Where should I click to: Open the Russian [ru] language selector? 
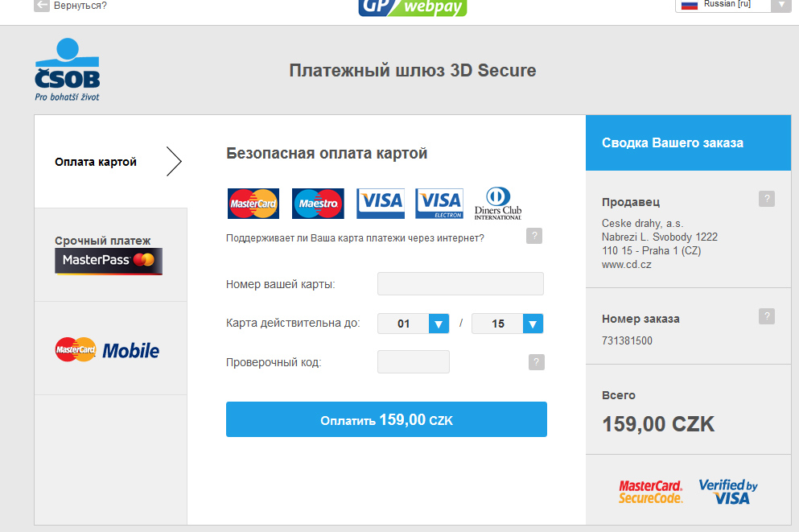(x=733, y=5)
